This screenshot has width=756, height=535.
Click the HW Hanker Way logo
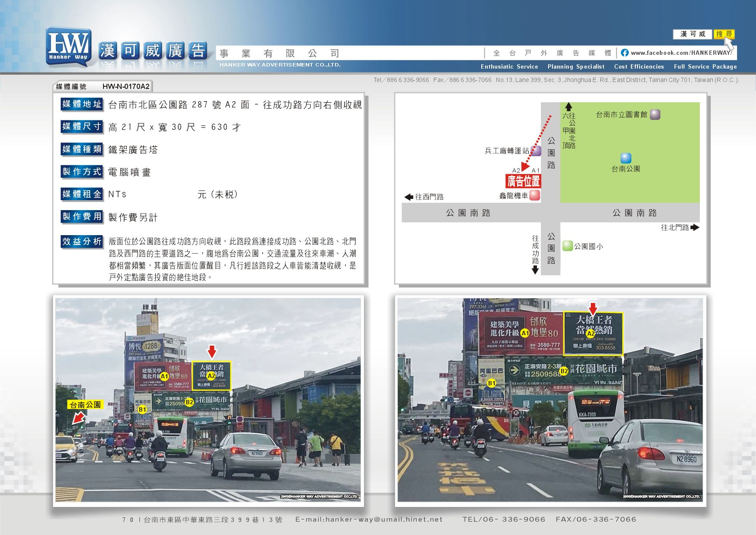[x=69, y=47]
